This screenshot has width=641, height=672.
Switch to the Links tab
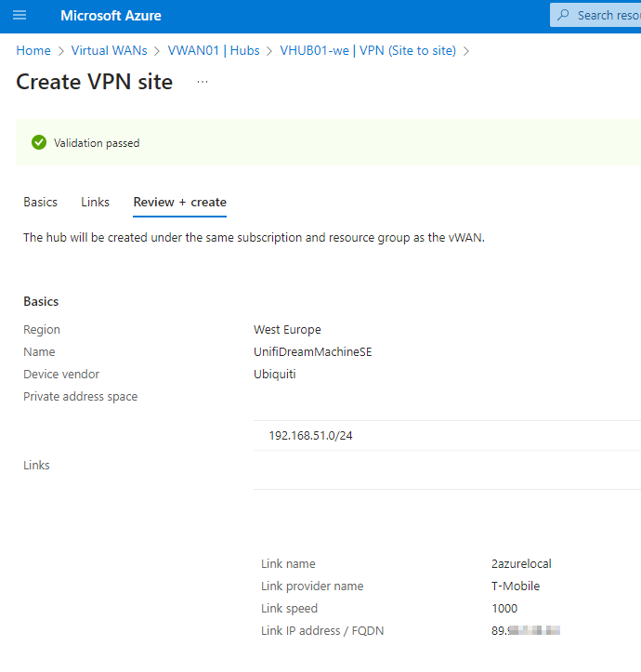[x=95, y=202]
